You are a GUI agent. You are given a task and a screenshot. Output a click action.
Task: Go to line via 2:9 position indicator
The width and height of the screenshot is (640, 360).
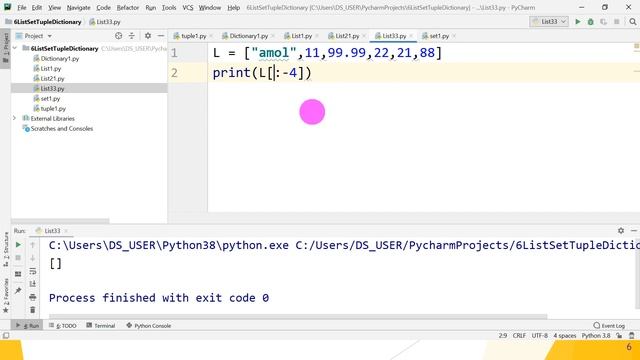click(x=502, y=336)
